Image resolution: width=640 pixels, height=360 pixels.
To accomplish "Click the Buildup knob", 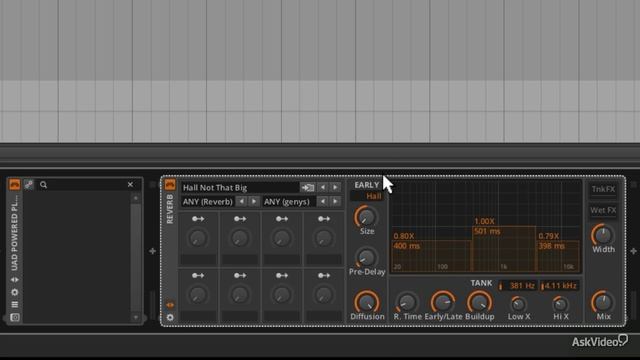I will [x=479, y=302].
